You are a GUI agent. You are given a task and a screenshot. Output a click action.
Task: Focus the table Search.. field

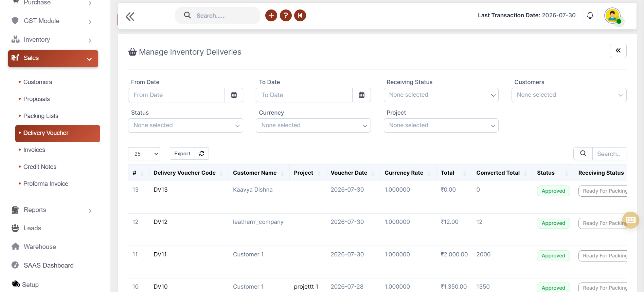point(609,154)
